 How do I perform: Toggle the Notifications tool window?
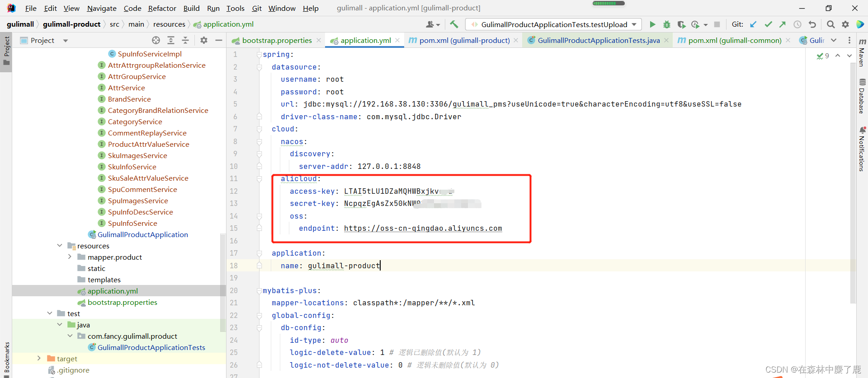(x=862, y=149)
